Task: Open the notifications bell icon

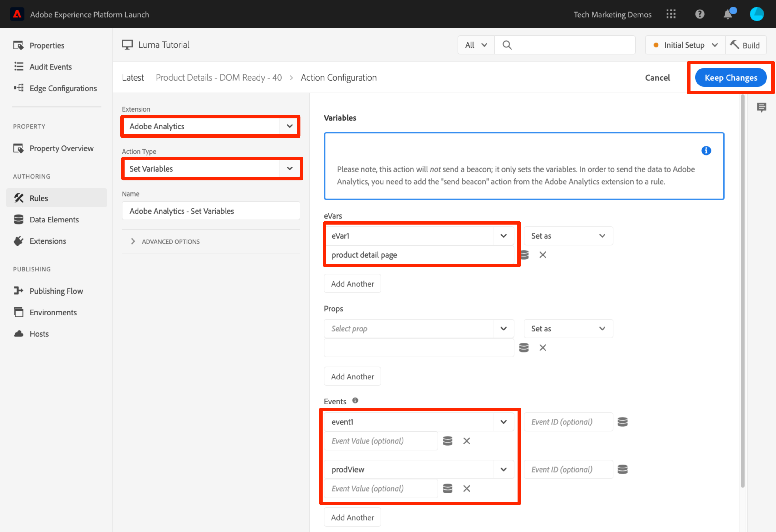Action: pyautogui.click(x=728, y=15)
